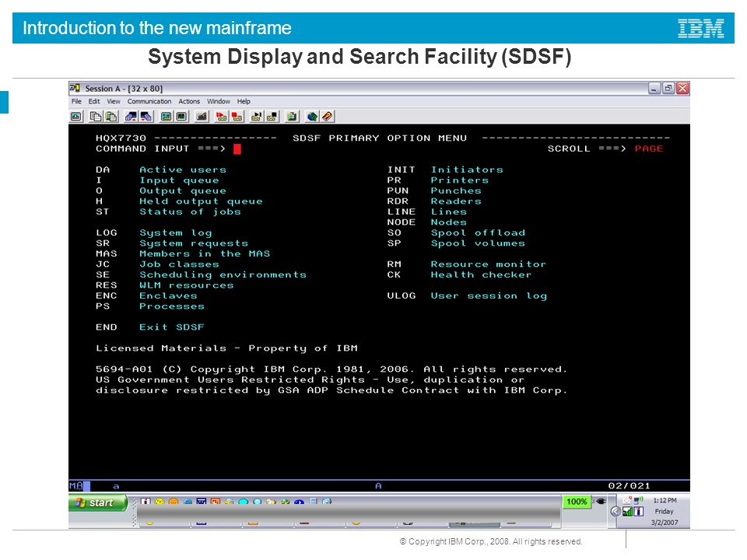
Task: Start recording a macro icon
Action: [x=221, y=116]
